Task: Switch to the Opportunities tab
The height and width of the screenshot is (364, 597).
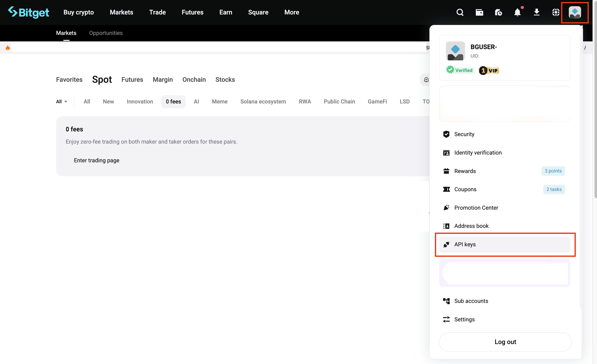Action: pyautogui.click(x=106, y=33)
